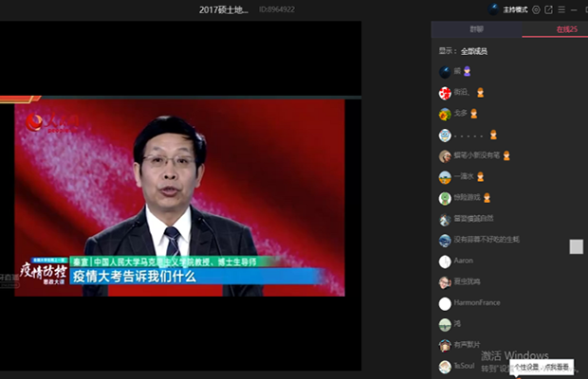The width and height of the screenshot is (588, 379).
Task: Click the room title 2017硕士地...
Action: point(226,9)
